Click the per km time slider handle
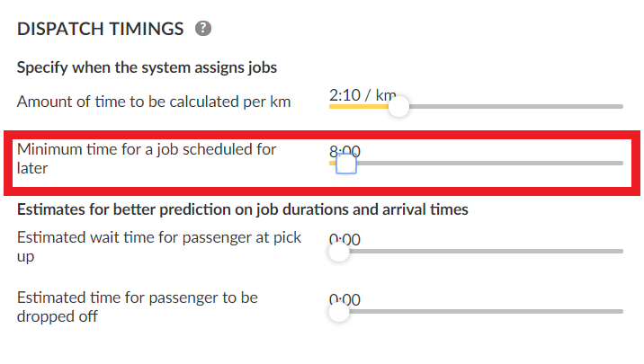644x364 pixels. pos(398,106)
